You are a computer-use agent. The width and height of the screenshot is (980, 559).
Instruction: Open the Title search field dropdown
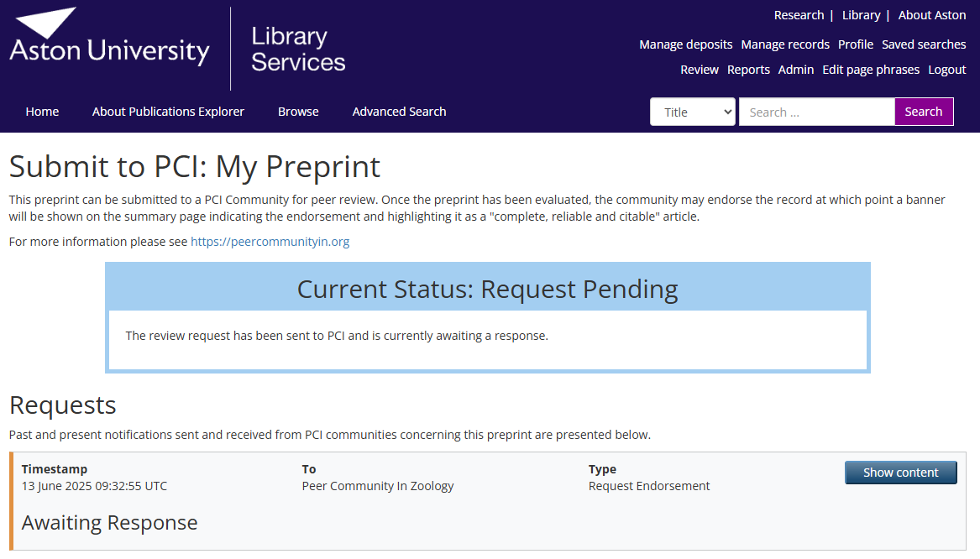pyautogui.click(x=693, y=112)
